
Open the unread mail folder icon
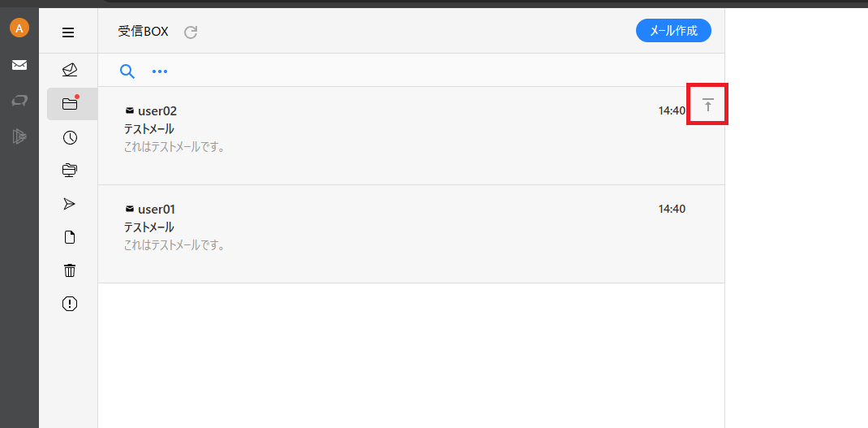pos(70,70)
